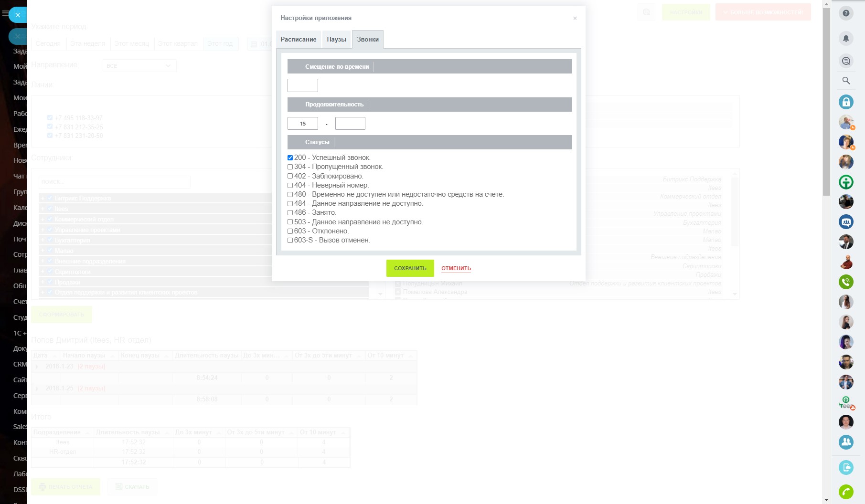Open the chat list speech-bubble icon
The height and width of the screenshot is (504, 865).
846,61
